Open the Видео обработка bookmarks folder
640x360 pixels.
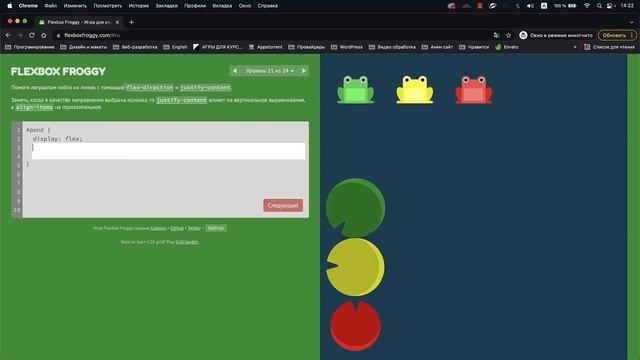coord(392,47)
